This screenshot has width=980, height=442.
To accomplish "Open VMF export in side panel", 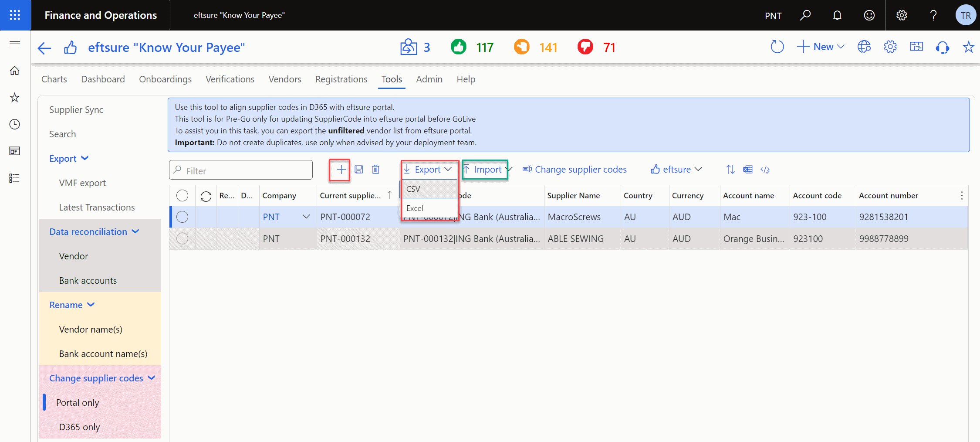I will point(82,183).
